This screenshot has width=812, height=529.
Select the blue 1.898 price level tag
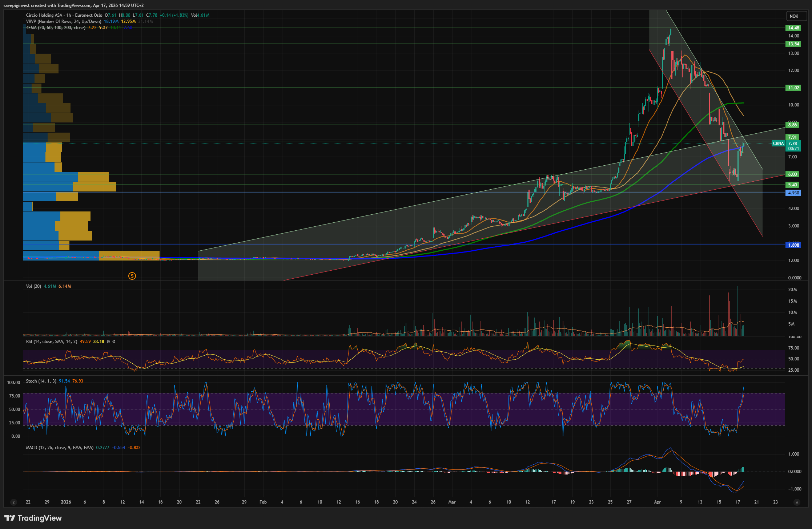(x=793, y=245)
